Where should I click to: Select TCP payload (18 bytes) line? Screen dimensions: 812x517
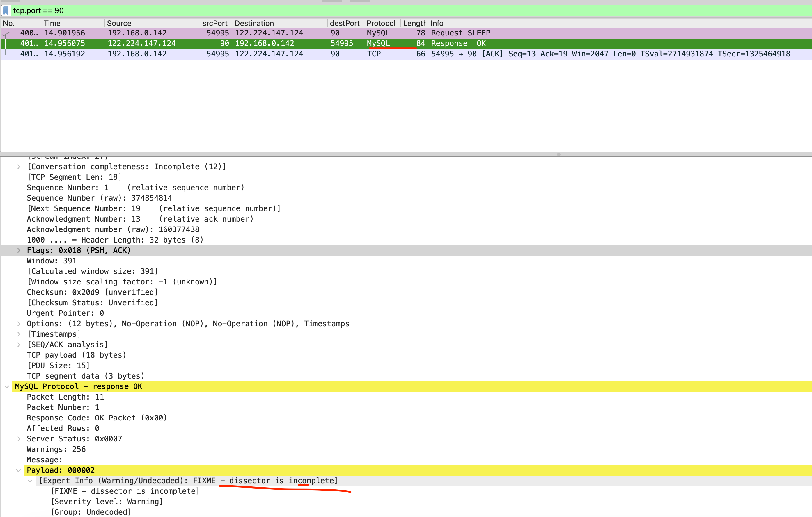[x=77, y=355]
